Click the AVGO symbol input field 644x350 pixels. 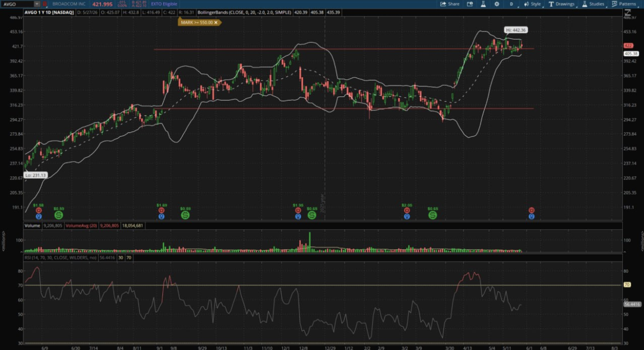point(18,4)
